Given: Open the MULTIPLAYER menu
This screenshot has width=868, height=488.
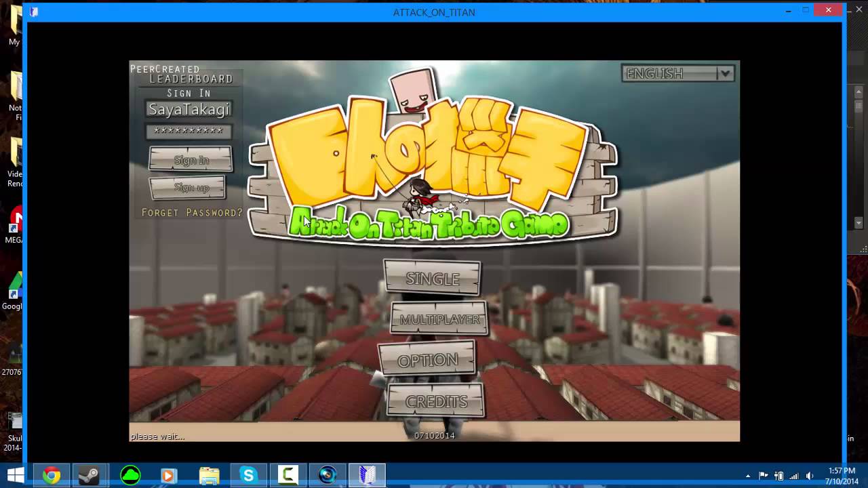Looking at the screenshot, I should (439, 319).
